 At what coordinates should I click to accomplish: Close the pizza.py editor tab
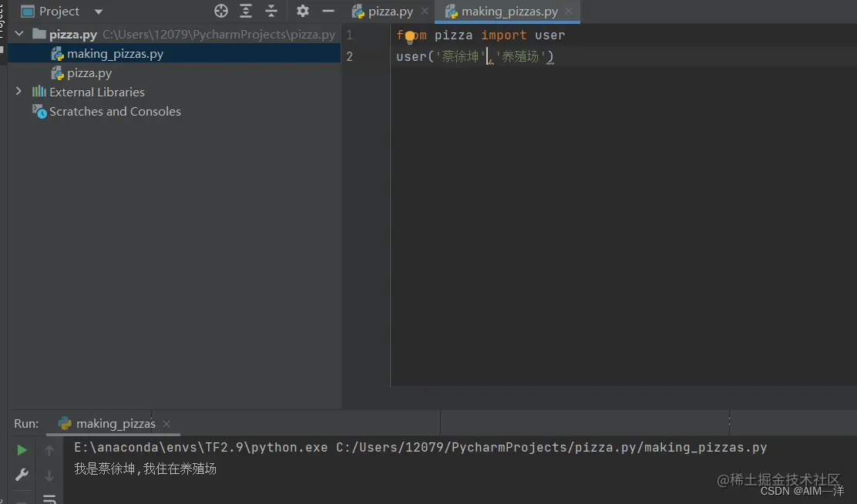[425, 11]
